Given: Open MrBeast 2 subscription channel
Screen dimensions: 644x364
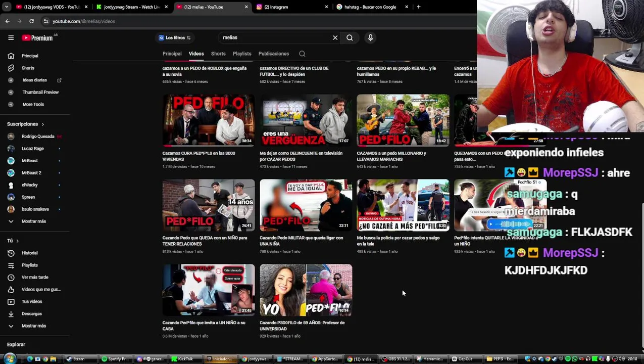Looking at the screenshot, I should pyautogui.click(x=31, y=173).
